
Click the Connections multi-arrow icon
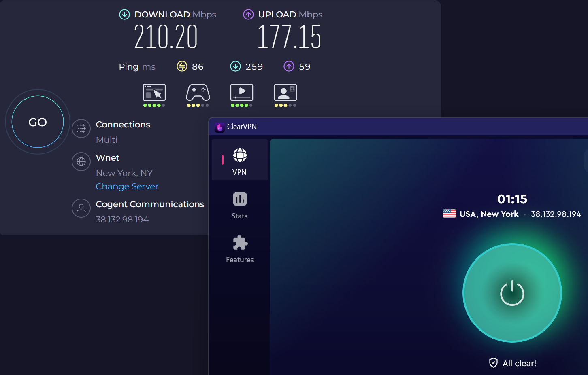coord(81,129)
